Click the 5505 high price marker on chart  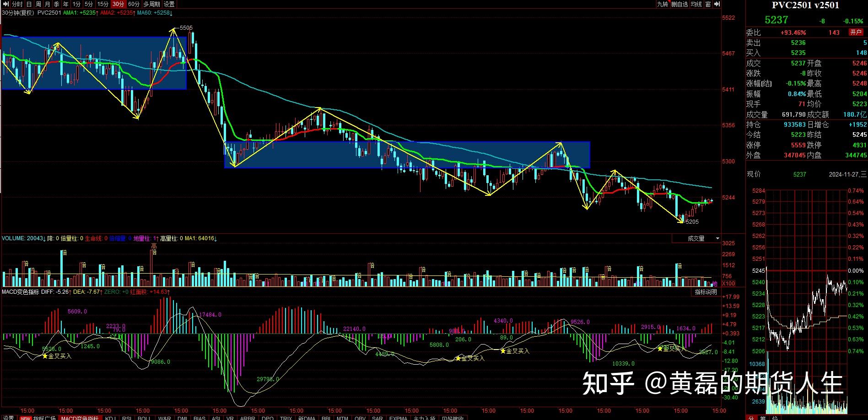[x=185, y=27]
